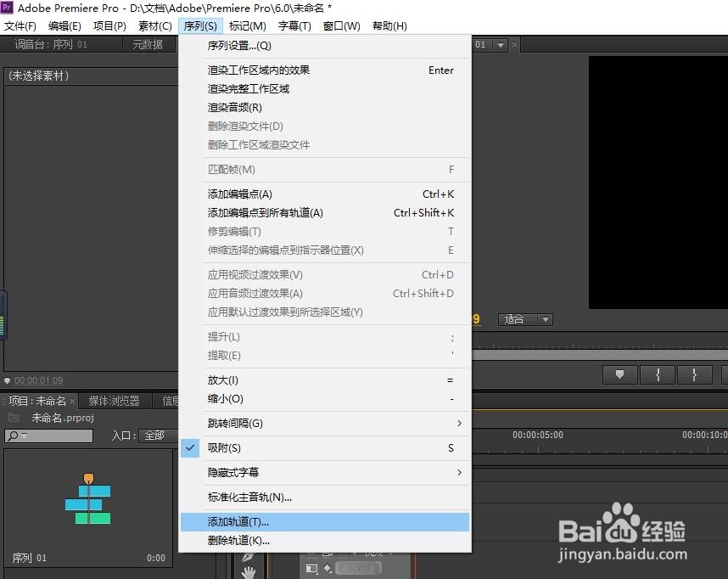Choose 添加轨道(T)... menu entry
Viewport: 728px width, 579px height.
(x=324, y=522)
